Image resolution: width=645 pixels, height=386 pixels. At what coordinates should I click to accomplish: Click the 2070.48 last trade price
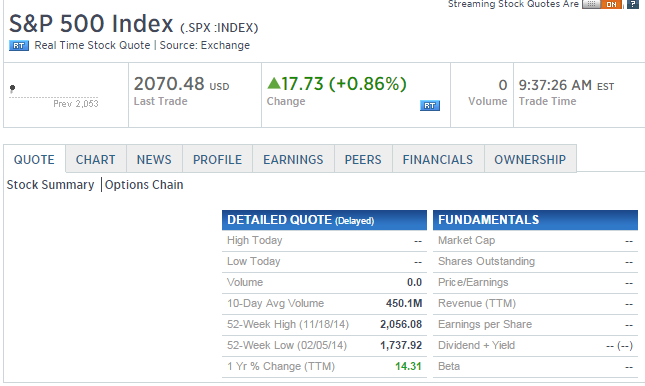coord(169,84)
